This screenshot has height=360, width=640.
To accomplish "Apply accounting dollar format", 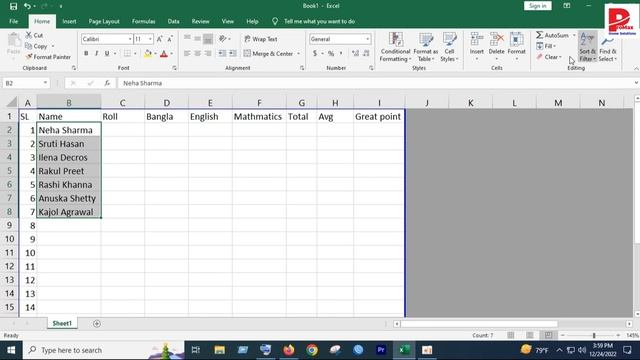I will coord(315,53).
